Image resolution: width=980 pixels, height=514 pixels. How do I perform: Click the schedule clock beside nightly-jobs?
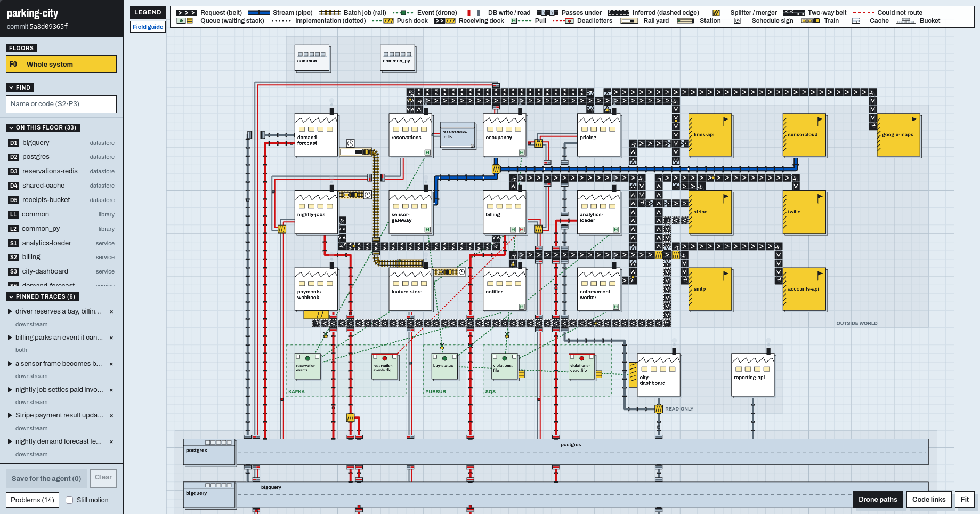click(x=368, y=195)
